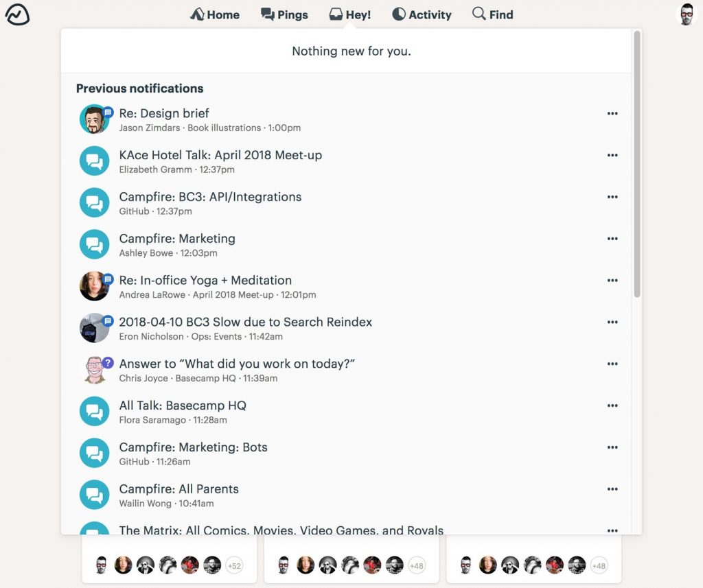Click the All Talk: Basecamp HQ chat icon
This screenshot has height=588, width=703.
[94, 411]
